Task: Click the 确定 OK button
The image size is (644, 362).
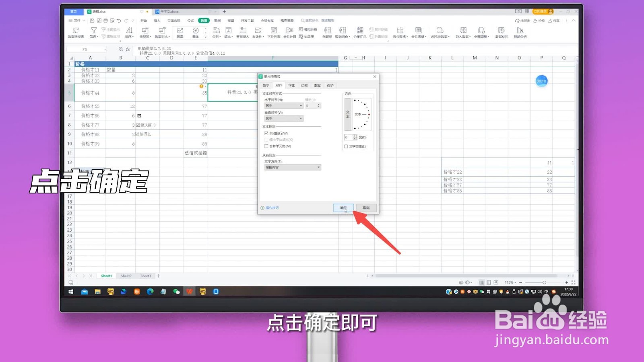Action: click(343, 208)
